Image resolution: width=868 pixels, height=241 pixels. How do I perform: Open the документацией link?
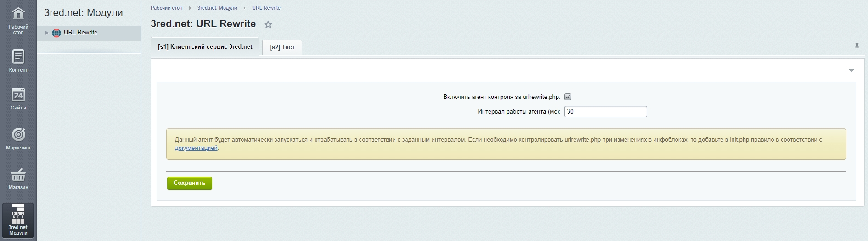[196, 148]
